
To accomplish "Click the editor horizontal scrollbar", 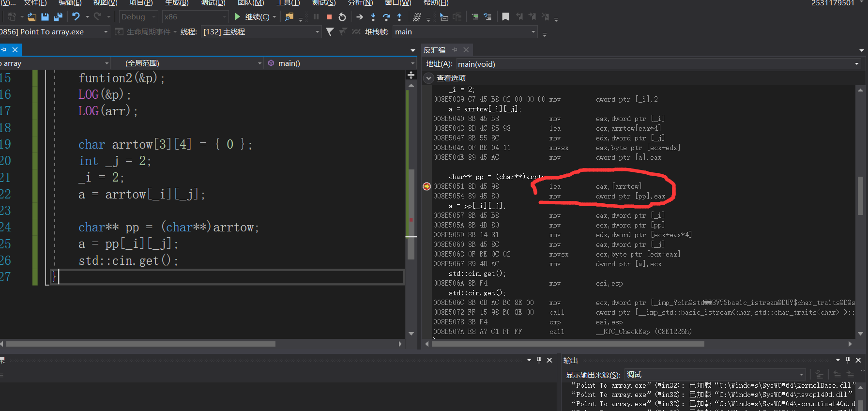I will pos(141,344).
